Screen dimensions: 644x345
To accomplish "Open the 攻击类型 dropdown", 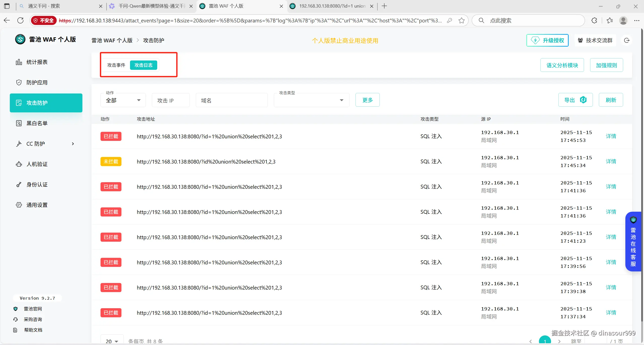I will coord(311,100).
